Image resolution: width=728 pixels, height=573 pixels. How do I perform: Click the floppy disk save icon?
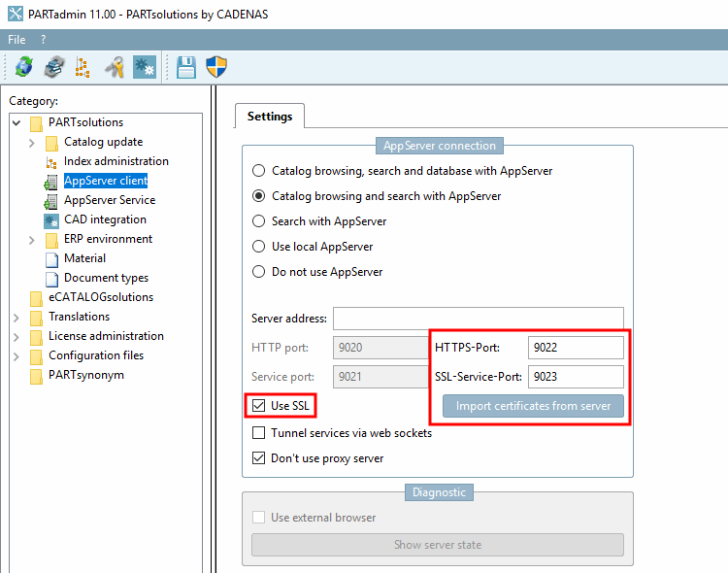186,67
